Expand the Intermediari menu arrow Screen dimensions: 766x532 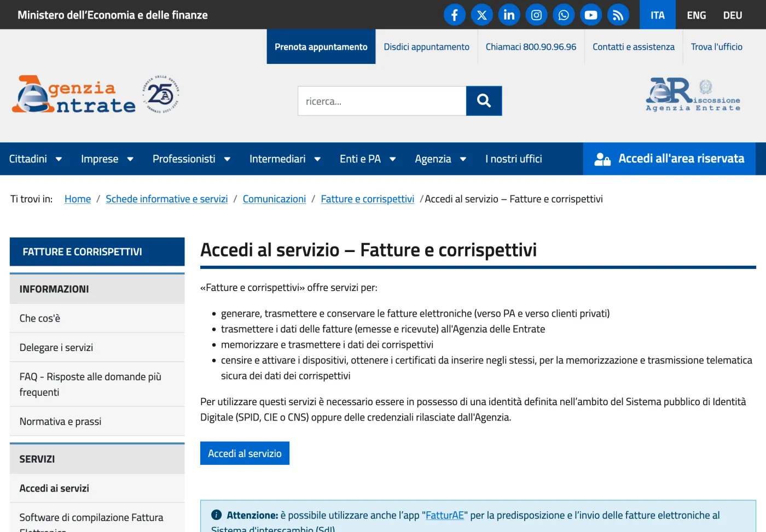click(317, 159)
